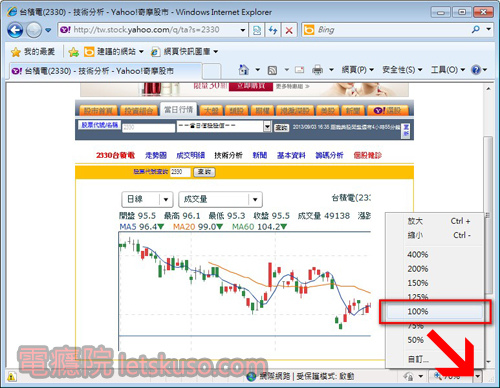Select 200% zoom level

pyautogui.click(x=435, y=269)
